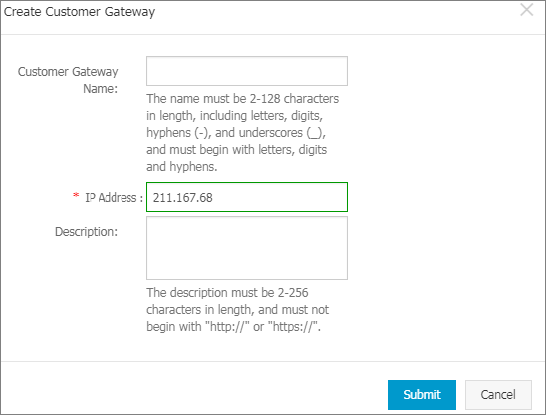Click the "and must begin with letters" line
Viewport: 546px width, 415px height.
(236, 150)
